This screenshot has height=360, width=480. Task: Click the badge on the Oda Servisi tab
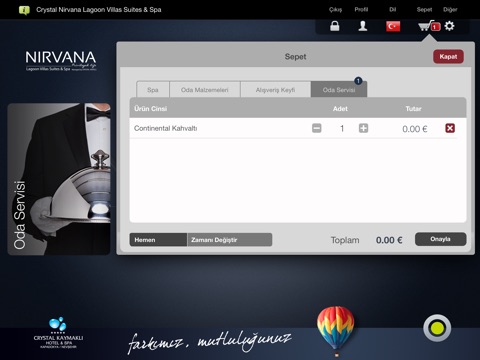[x=358, y=81]
